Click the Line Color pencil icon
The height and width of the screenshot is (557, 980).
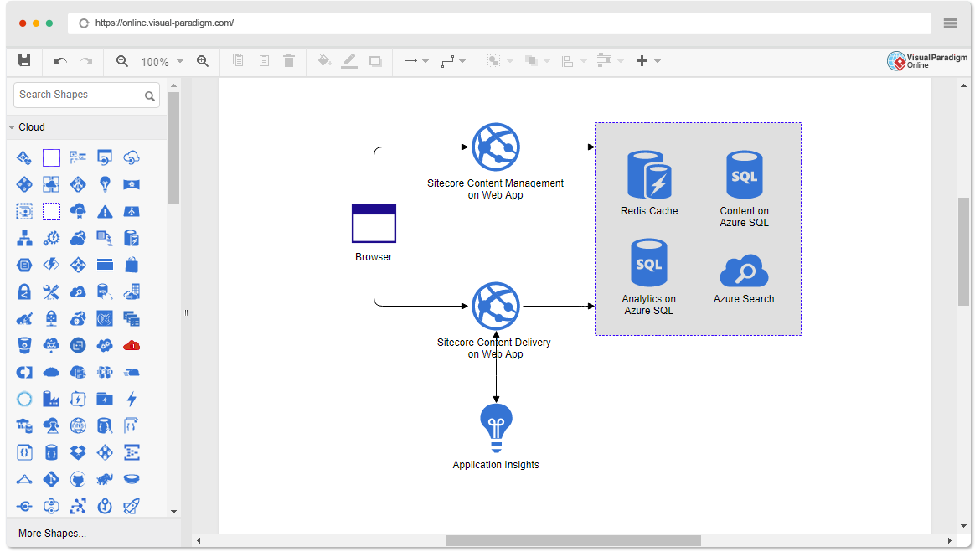point(349,60)
